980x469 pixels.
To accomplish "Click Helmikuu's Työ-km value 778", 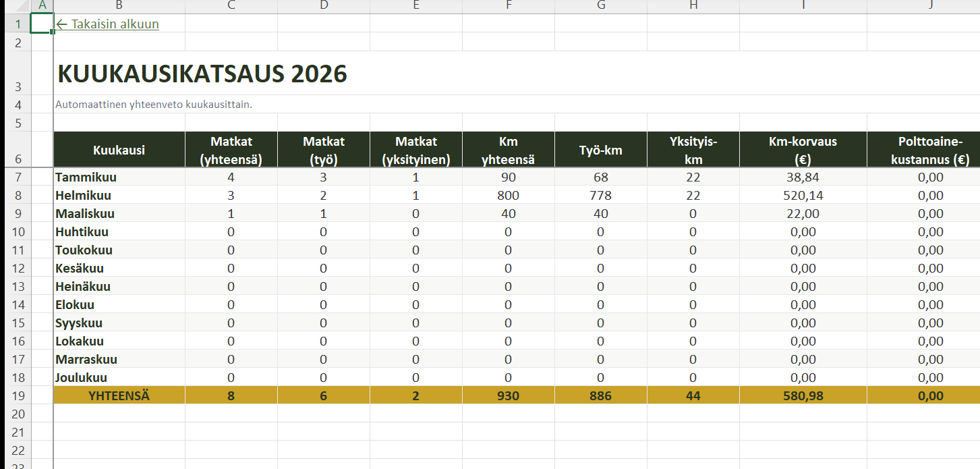I will point(600,196).
